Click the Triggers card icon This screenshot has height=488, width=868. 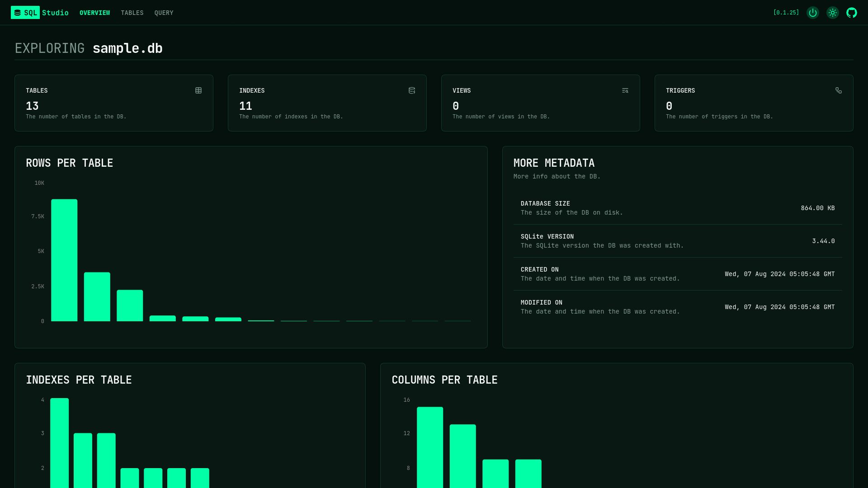click(839, 90)
